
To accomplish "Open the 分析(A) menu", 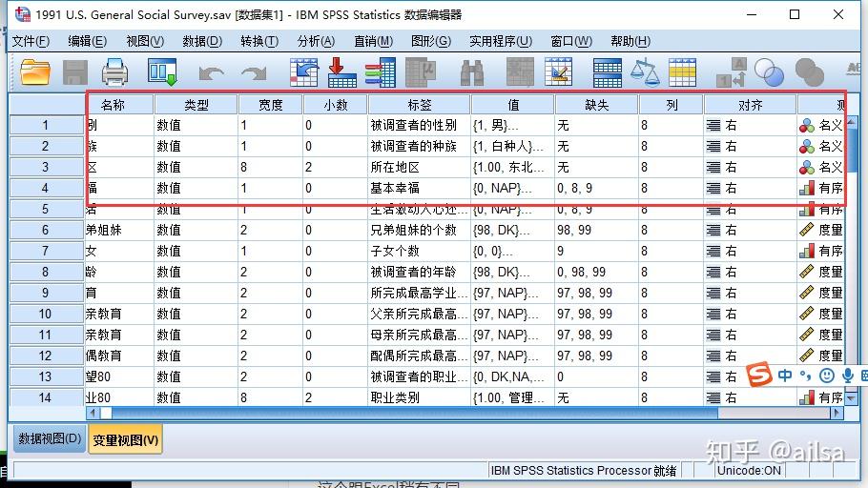I will click(x=316, y=42).
